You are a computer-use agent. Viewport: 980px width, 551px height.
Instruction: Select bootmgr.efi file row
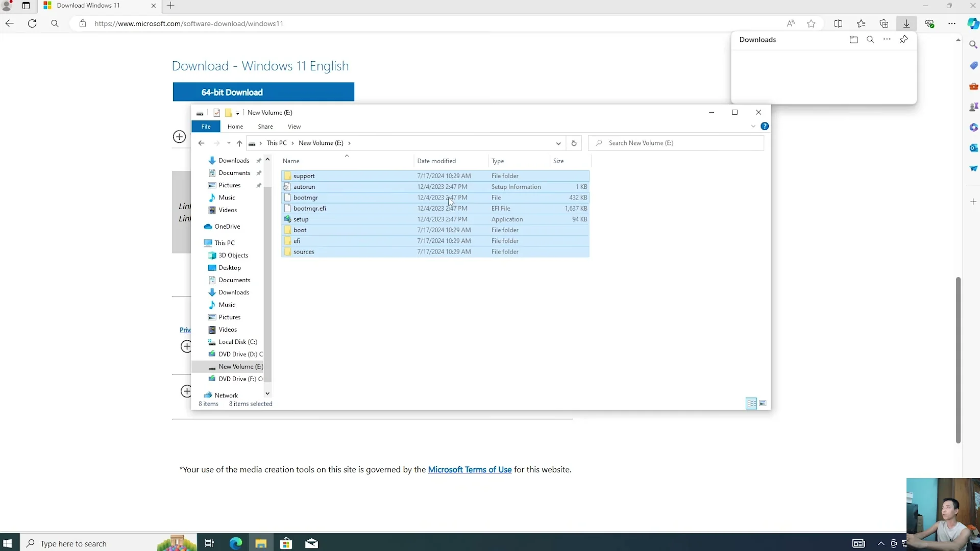tap(435, 209)
